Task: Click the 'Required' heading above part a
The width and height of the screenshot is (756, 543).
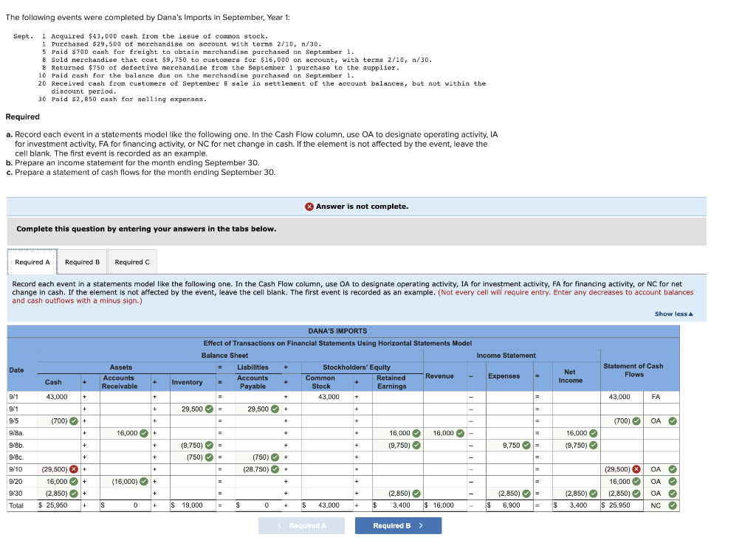Action: point(23,117)
